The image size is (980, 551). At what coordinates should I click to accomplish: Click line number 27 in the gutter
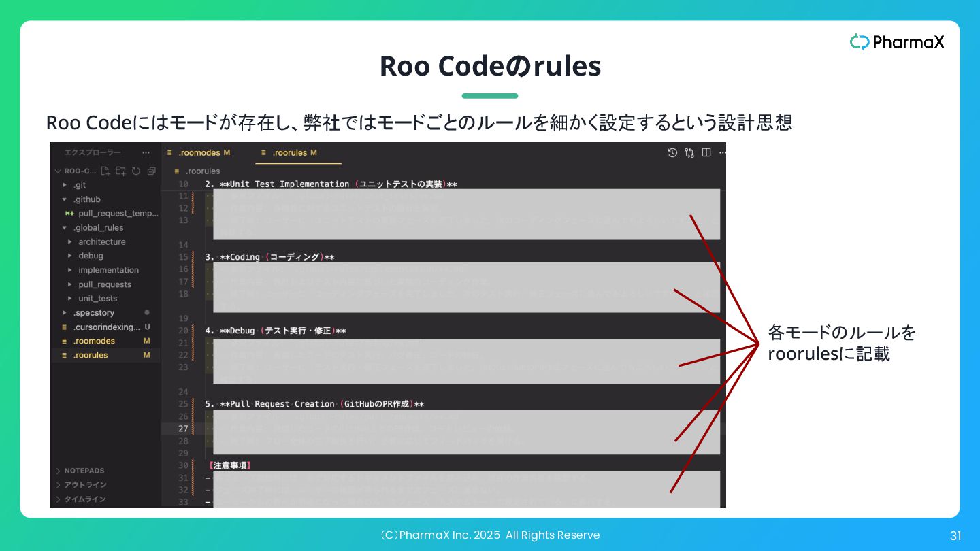click(183, 429)
